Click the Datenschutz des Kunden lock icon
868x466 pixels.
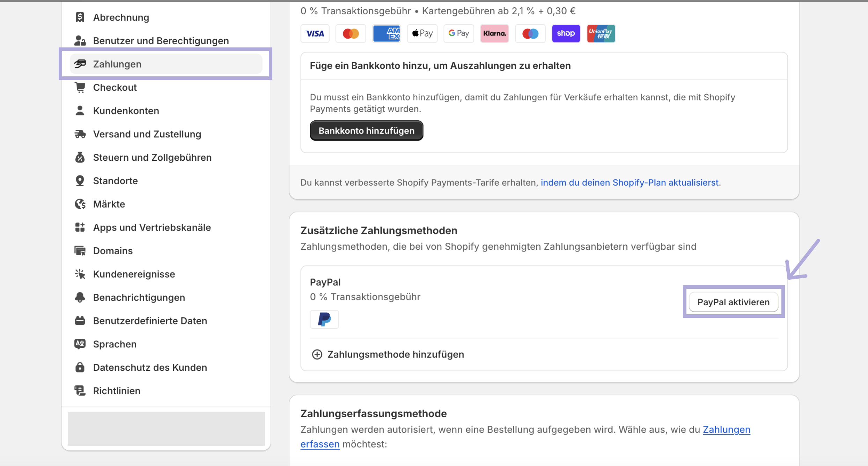pyautogui.click(x=80, y=367)
